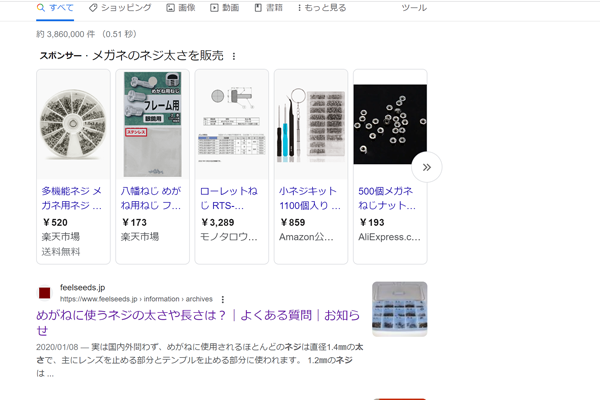600x400 pixels.
Task: Click 楽天市場 seller under ¥173
Action: [140, 237]
